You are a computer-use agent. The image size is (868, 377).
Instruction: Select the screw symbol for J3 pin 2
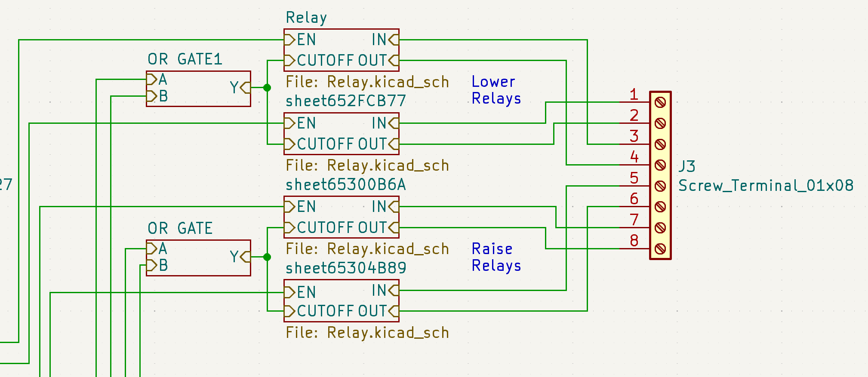coord(660,123)
